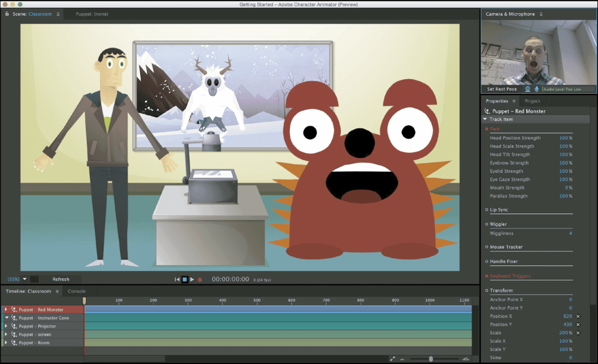Click the blue Stop button
Image resolution: width=598 pixels, height=364 pixels.
pyautogui.click(x=184, y=280)
